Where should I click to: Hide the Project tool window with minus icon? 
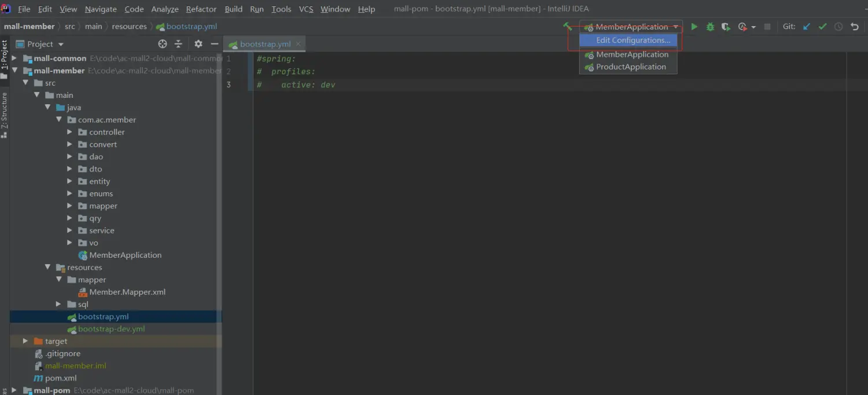pyautogui.click(x=215, y=44)
